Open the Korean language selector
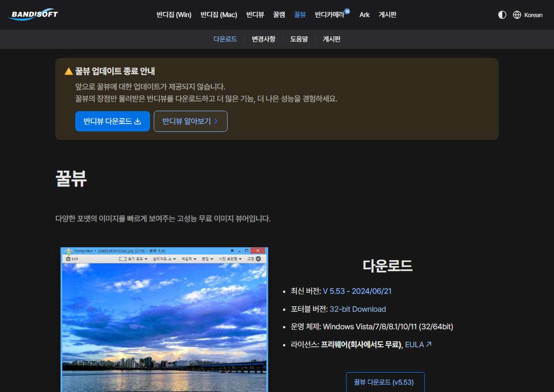The width and height of the screenshot is (554, 392). [x=528, y=15]
